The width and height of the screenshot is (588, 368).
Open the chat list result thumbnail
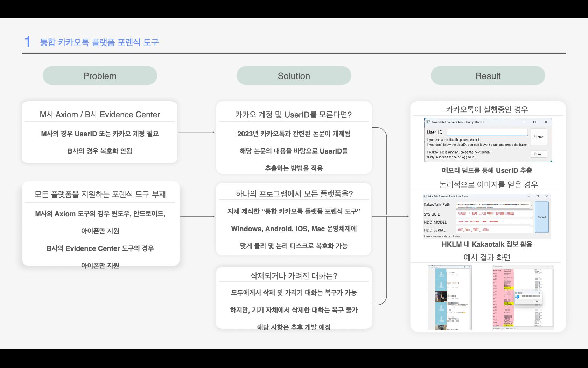coord(450,298)
